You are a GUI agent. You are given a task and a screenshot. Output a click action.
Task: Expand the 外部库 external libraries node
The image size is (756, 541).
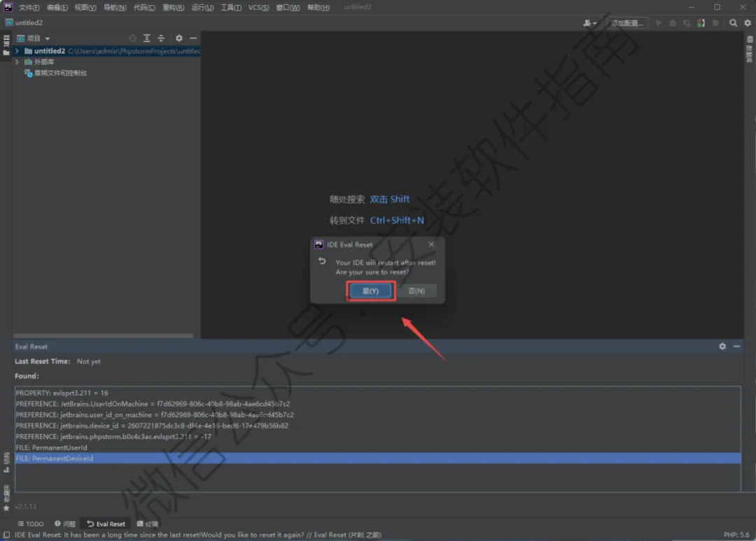point(17,62)
